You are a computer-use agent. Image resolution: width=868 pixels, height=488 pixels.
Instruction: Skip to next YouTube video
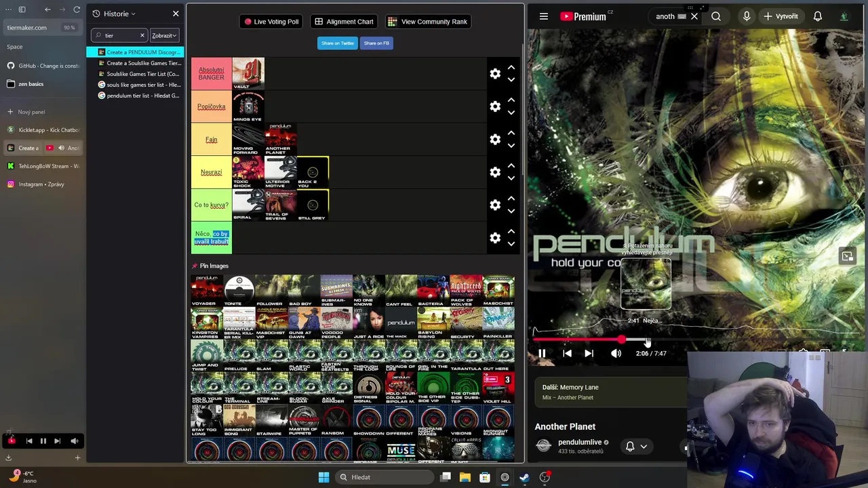pyautogui.click(x=589, y=353)
